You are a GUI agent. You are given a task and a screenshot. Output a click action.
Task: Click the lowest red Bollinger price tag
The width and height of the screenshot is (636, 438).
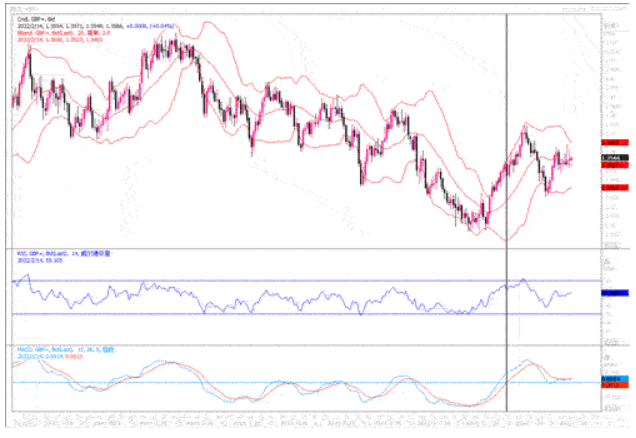[x=612, y=187]
